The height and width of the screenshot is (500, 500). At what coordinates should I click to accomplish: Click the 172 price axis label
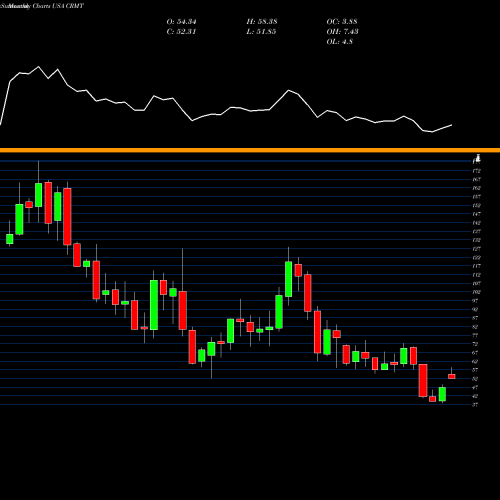click(x=476, y=171)
